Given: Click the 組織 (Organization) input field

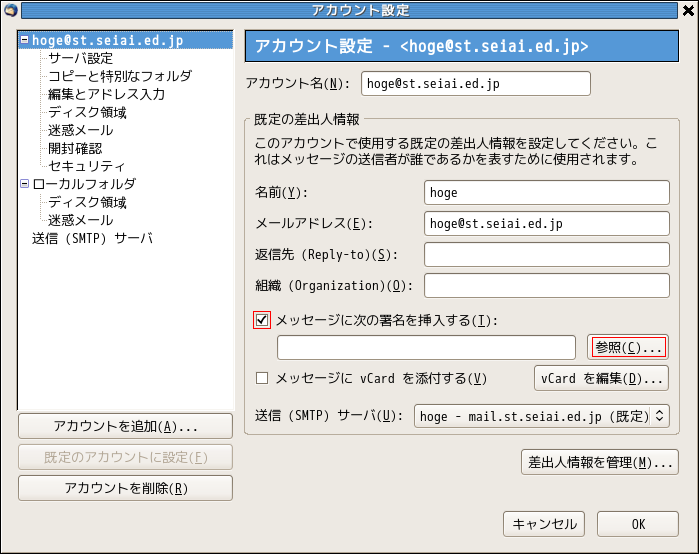Looking at the screenshot, I should (547, 285).
